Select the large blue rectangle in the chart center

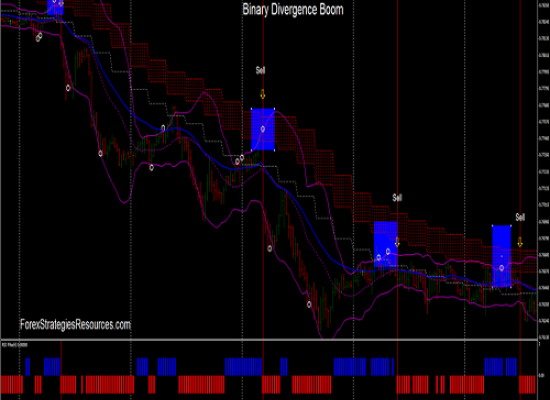coord(263,129)
